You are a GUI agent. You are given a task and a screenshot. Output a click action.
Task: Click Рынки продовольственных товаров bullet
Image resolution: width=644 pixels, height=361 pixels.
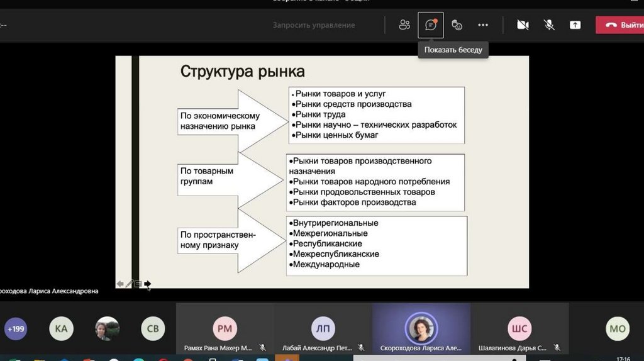click(362, 192)
